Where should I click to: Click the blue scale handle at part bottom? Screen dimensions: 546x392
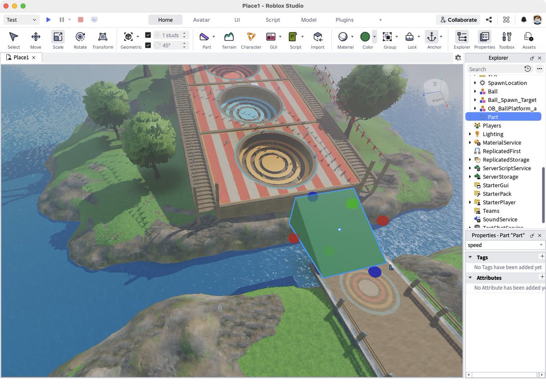pos(374,272)
